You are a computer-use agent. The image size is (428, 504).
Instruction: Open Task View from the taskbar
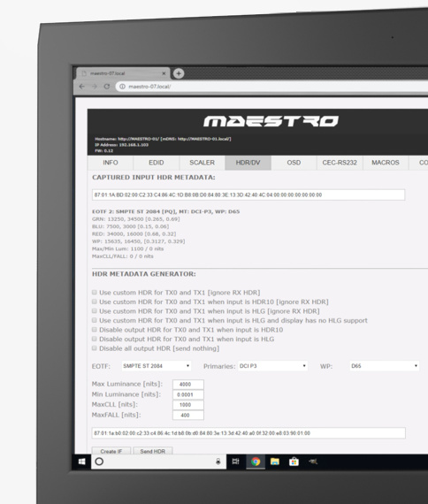pyautogui.click(x=236, y=462)
